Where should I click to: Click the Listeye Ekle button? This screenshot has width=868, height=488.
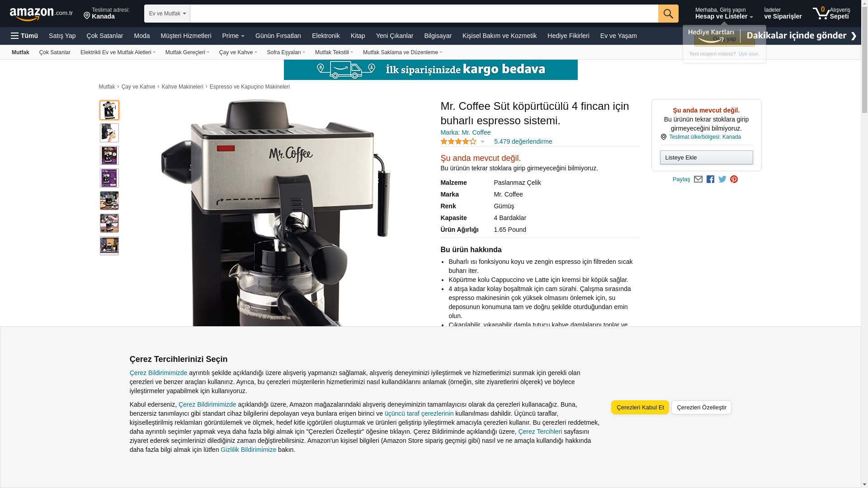(x=706, y=157)
